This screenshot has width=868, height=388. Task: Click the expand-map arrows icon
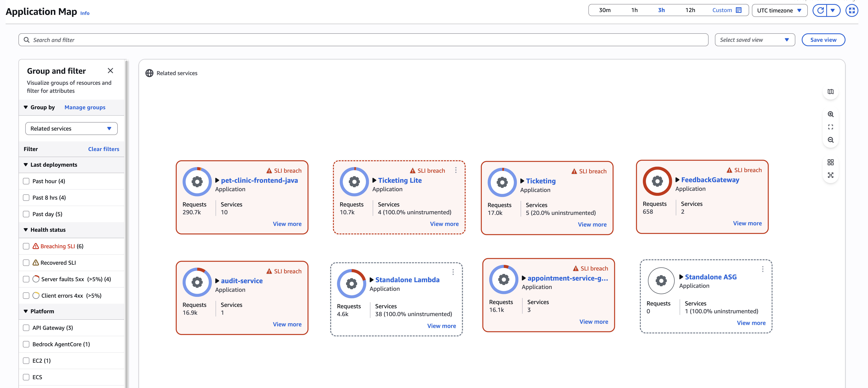831,175
